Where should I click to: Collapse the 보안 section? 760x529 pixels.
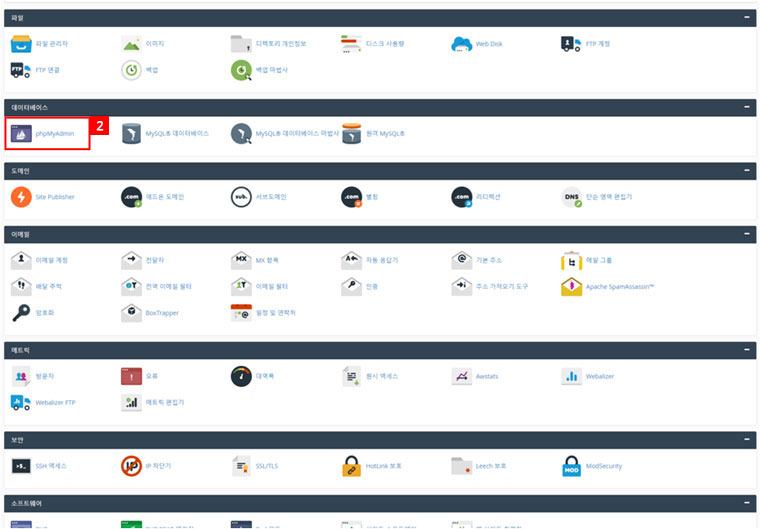coord(747,440)
